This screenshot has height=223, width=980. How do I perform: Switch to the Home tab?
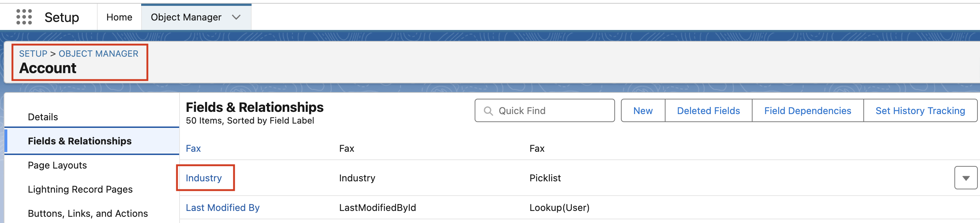[x=119, y=17]
